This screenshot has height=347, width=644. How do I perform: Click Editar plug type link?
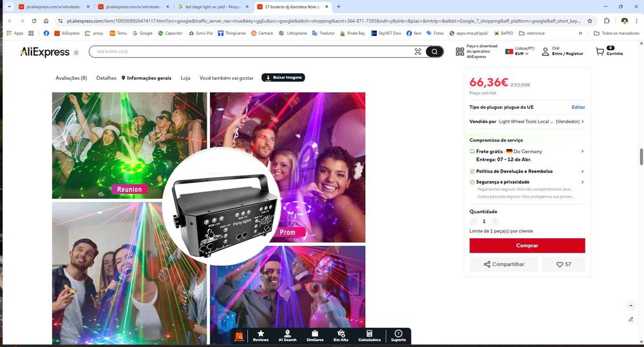pyautogui.click(x=578, y=107)
